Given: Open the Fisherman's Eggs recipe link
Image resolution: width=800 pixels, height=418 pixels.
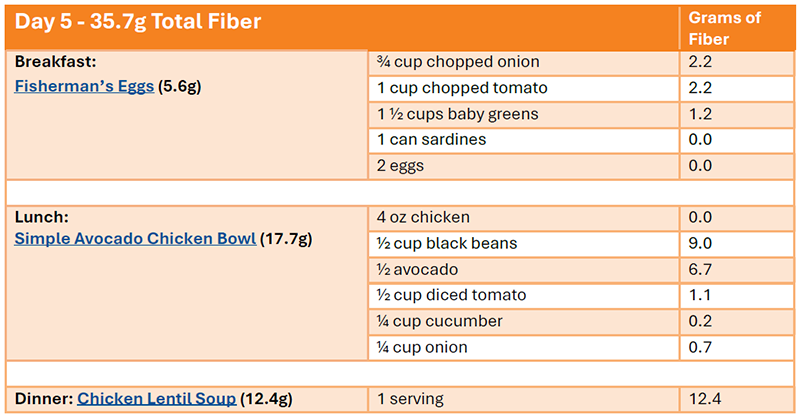Looking at the screenshot, I should click(84, 87).
